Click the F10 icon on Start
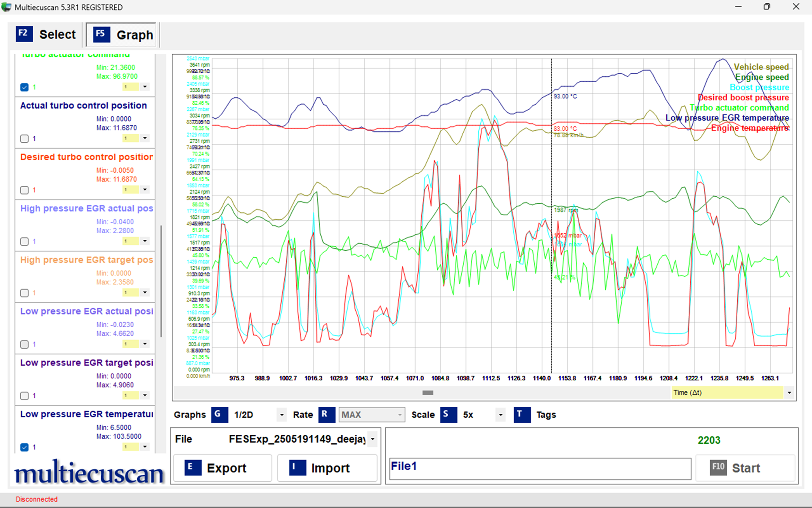This screenshot has height=508, width=812. 718,467
